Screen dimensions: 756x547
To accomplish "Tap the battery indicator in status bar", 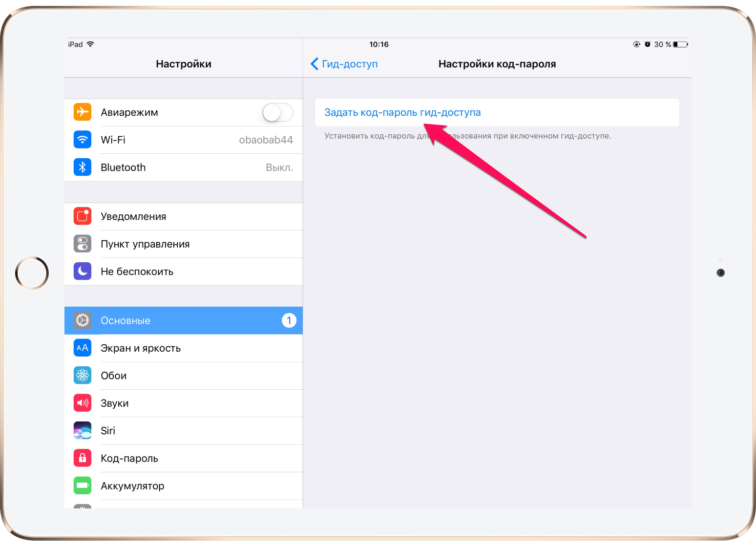I will pos(681,44).
